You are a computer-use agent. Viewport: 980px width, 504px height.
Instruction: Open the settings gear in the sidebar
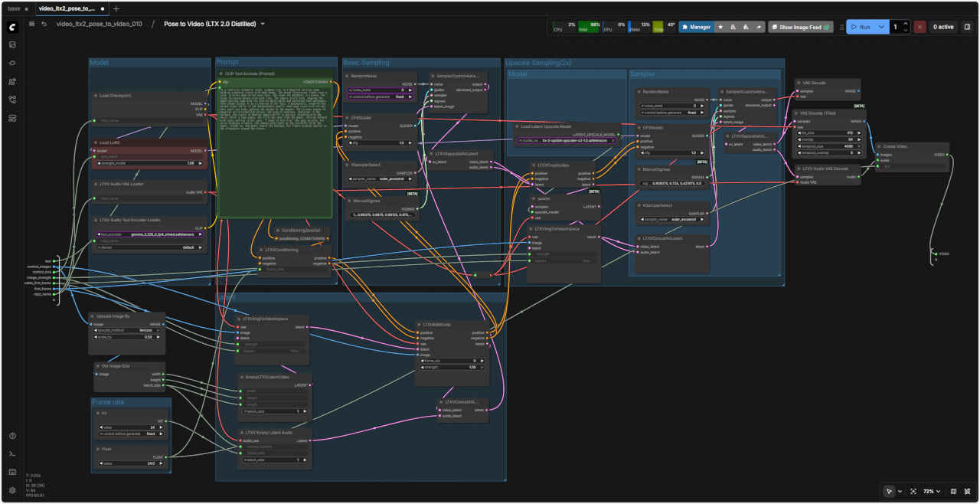click(12, 490)
